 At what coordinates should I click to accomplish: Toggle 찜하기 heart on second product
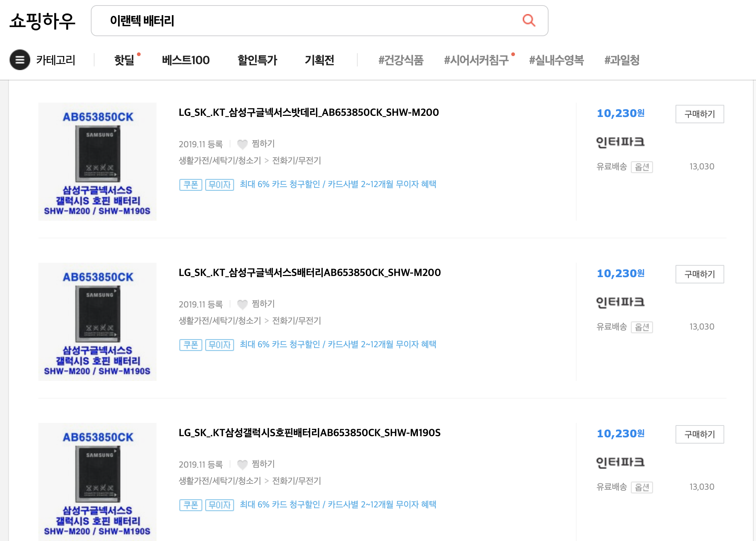coord(243,304)
